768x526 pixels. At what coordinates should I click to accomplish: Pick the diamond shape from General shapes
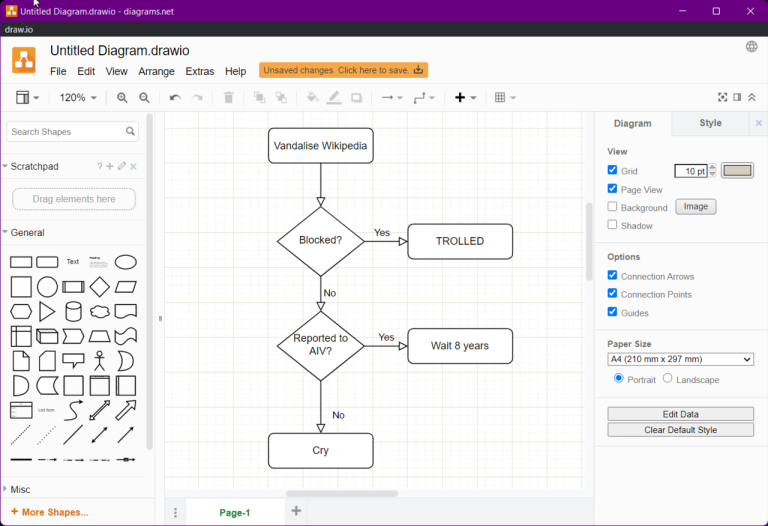coord(99,287)
